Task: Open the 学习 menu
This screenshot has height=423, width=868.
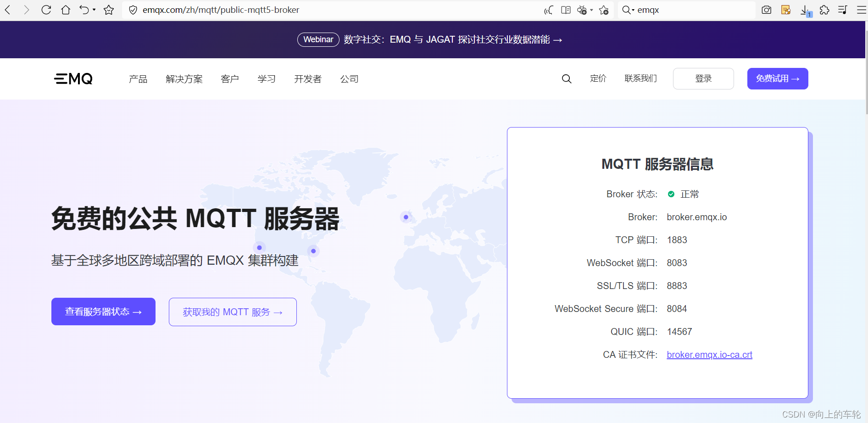Action: [267, 79]
